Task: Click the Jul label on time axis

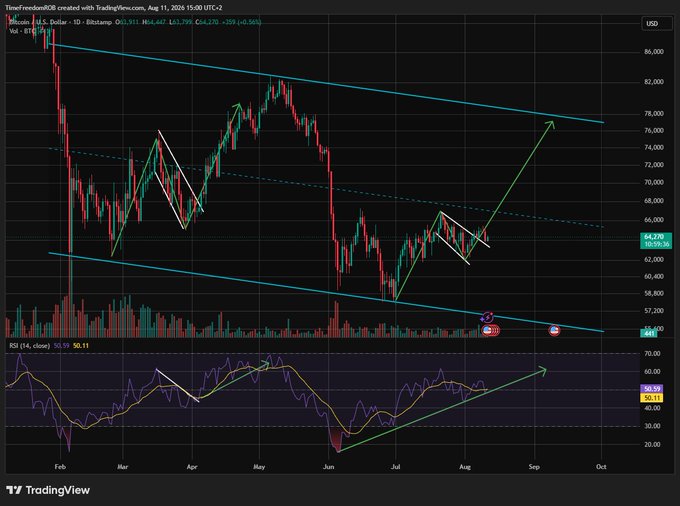Action: tap(395, 467)
